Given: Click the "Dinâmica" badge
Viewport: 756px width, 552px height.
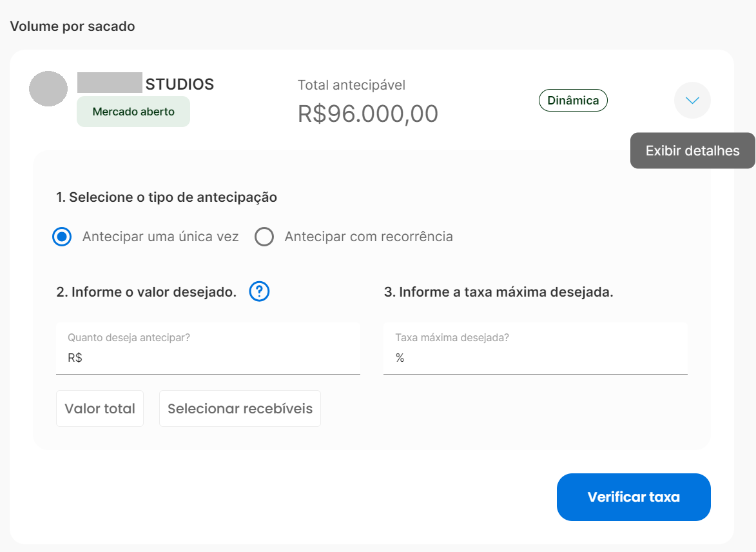Looking at the screenshot, I should [x=573, y=101].
